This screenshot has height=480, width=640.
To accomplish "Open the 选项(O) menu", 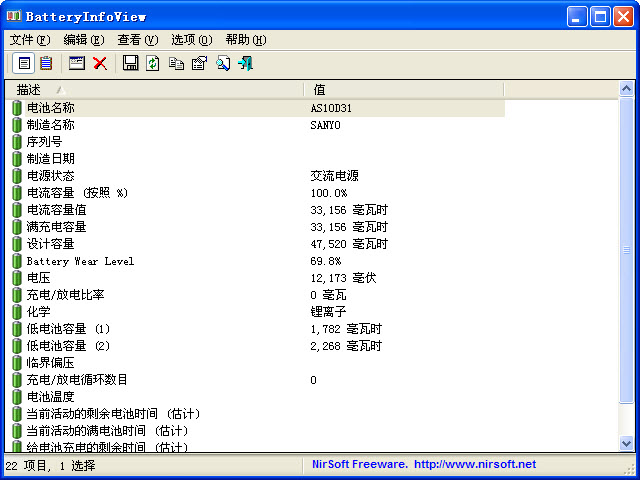I will tap(191, 40).
